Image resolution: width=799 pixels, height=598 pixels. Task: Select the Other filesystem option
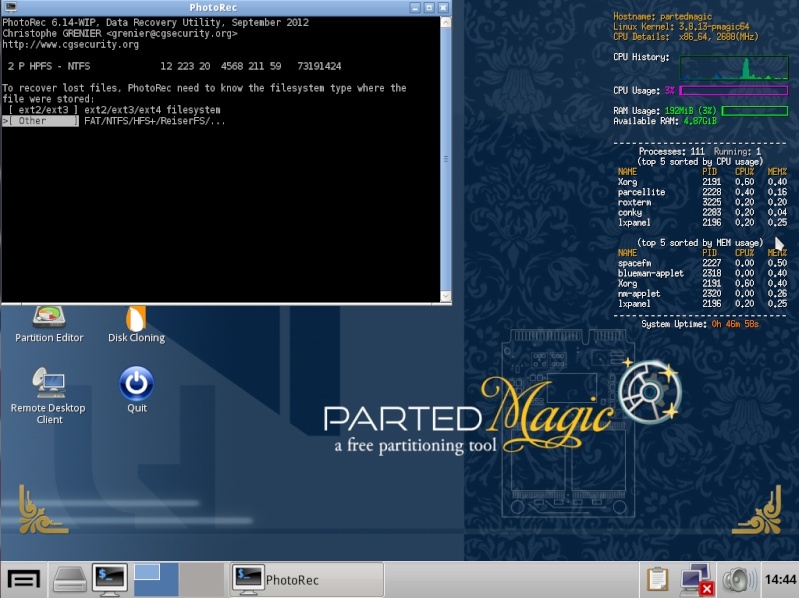(41, 121)
